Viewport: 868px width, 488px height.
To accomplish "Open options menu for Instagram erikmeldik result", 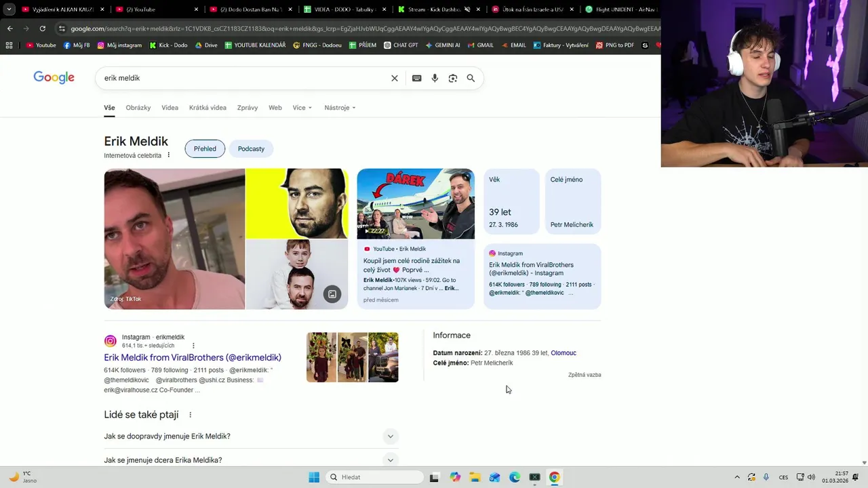I will 193,346.
